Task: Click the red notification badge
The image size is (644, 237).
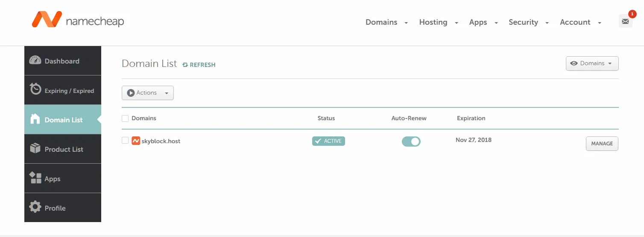Action: pos(632,14)
